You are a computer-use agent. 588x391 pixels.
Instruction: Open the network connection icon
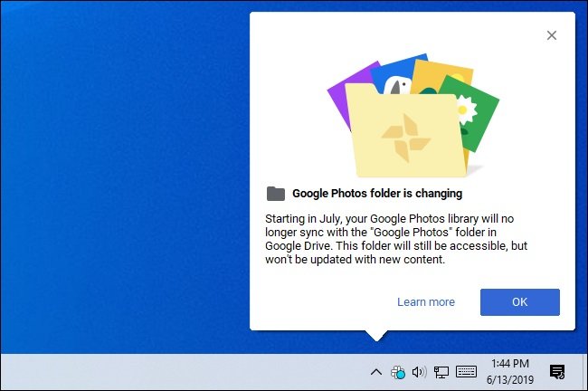pos(441,372)
